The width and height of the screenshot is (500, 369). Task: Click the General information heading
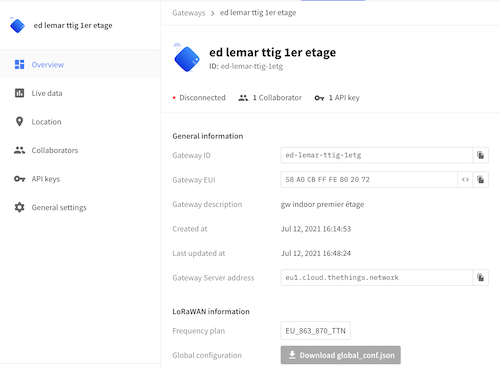point(208,136)
